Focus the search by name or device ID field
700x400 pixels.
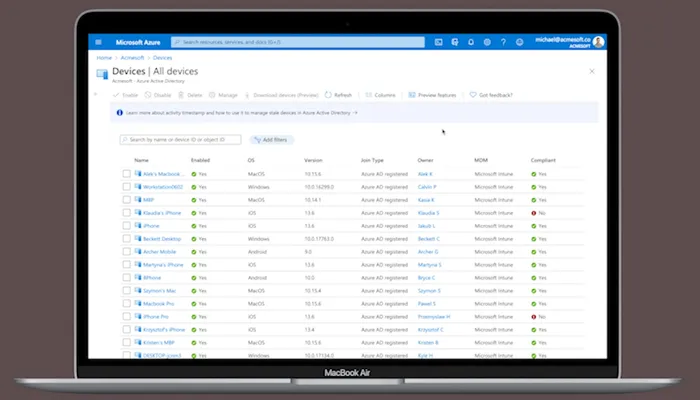pyautogui.click(x=180, y=140)
